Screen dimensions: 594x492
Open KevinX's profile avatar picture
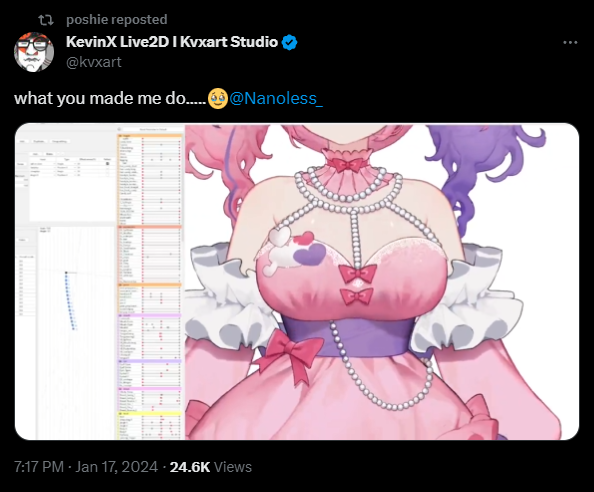(34, 52)
